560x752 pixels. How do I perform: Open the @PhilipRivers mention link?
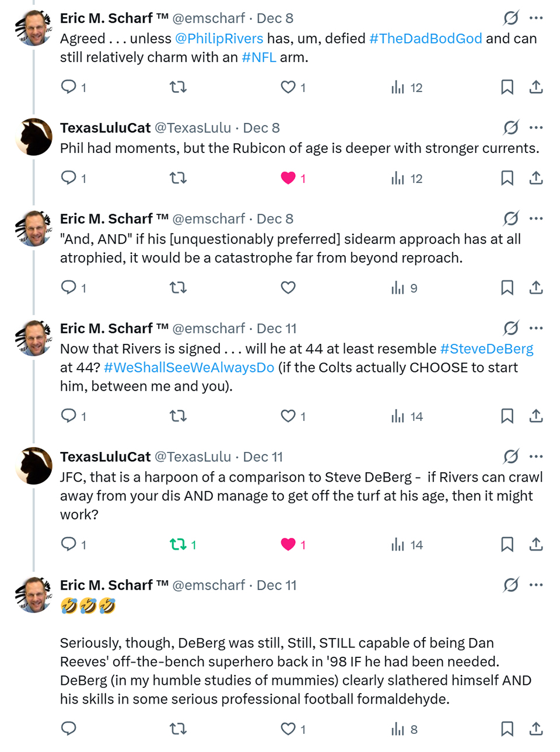tap(219, 39)
